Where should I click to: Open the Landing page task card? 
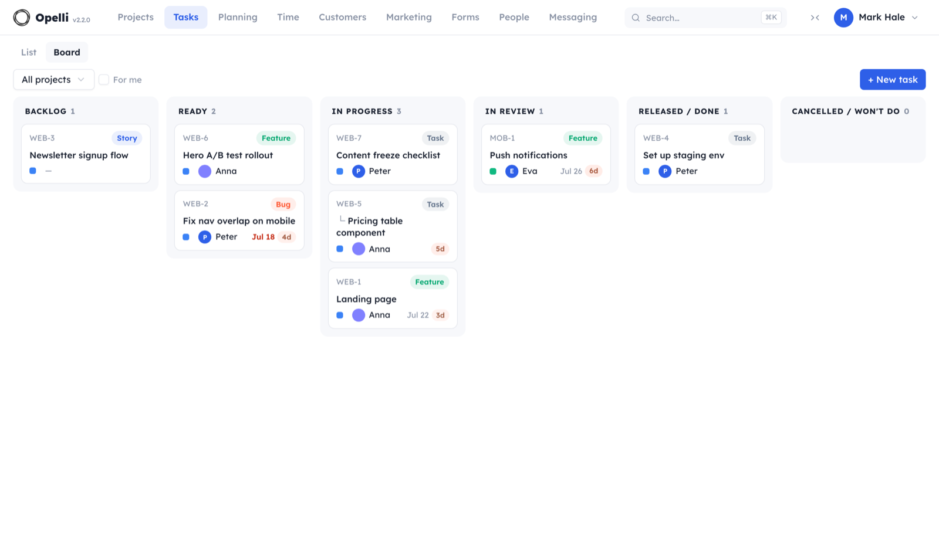(x=393, y=298)
